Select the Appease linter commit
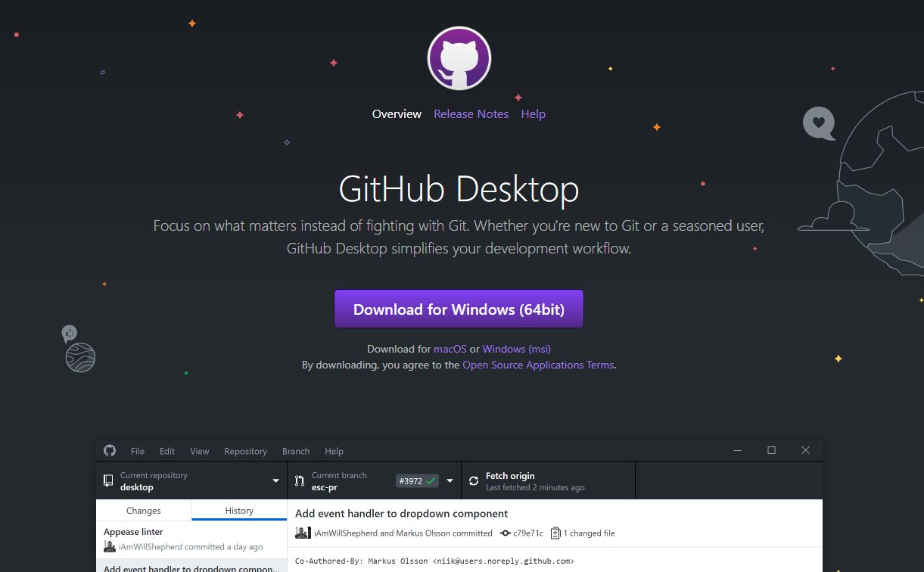Viewport: 924px width, 572px height. pyautogui.click(x=191, y=539)
